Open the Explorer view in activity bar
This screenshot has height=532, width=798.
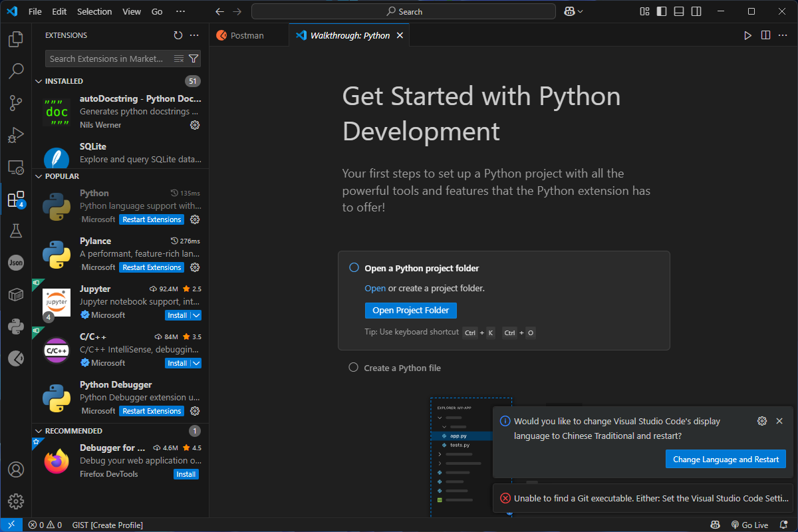coord(16,39)
